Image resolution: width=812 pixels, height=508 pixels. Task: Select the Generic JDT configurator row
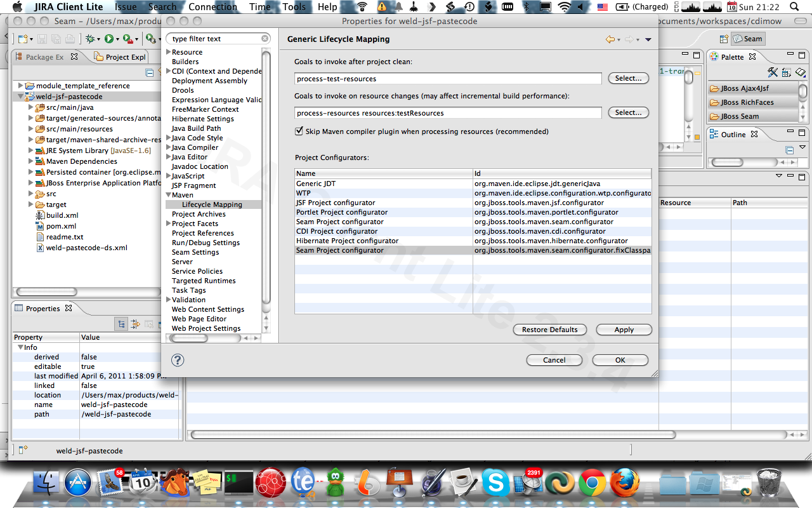pyautogui.click(x=473, y=184)
